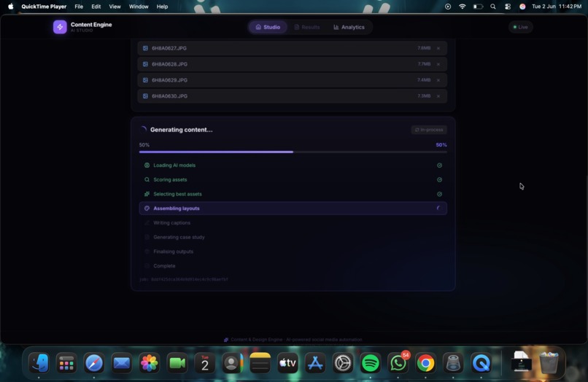Click the Selecting best assets sparkle icon
Image resolution: width=588 pixels, height=382 pixels.
click(x=147, y=194)
